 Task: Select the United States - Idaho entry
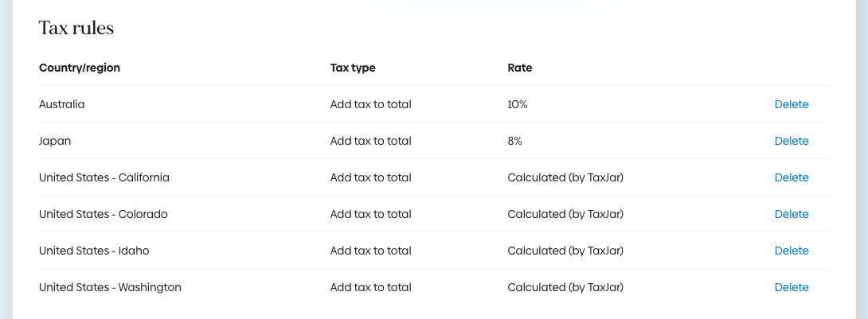point(94,251)
